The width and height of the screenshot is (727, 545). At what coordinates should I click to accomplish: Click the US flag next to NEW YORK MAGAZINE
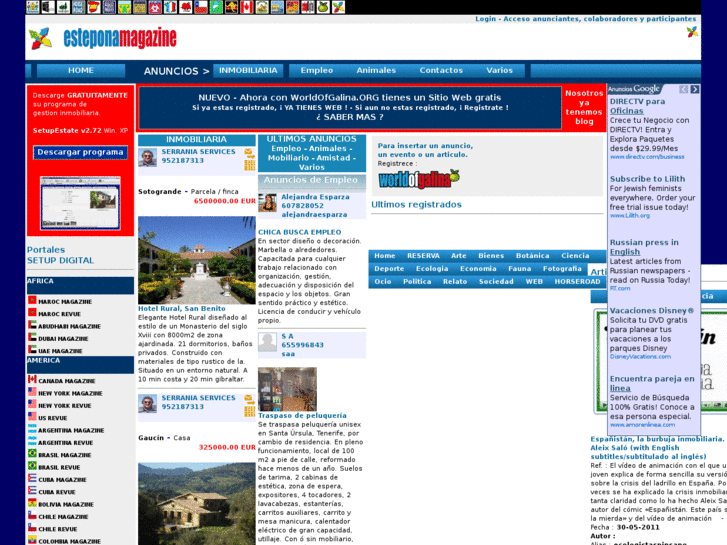click(x=32, y=392)
